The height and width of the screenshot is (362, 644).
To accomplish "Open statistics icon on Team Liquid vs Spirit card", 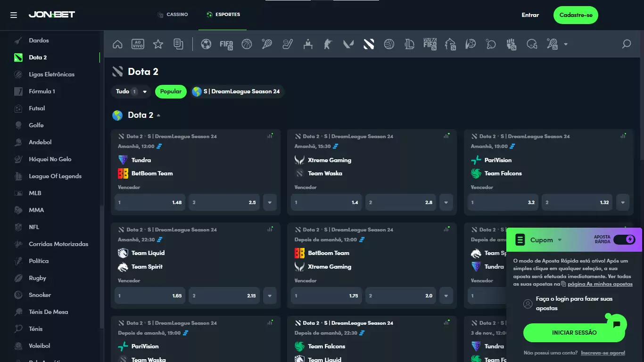I will point(270,229).
